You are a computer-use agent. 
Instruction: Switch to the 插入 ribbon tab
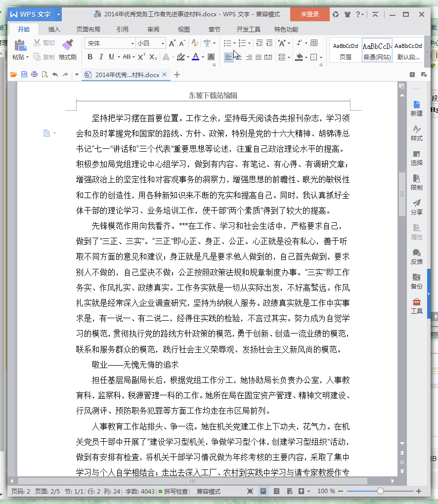click(54, 29)
